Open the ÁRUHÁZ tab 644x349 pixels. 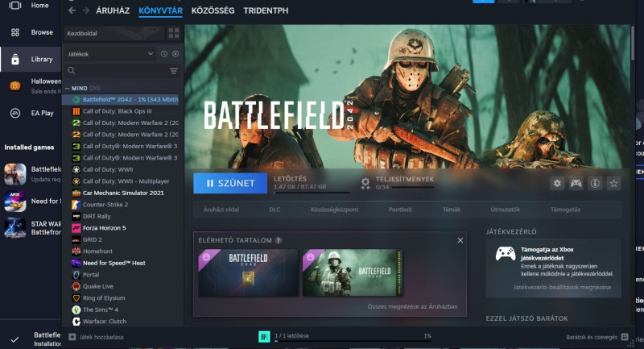click(x=113, y=10)
